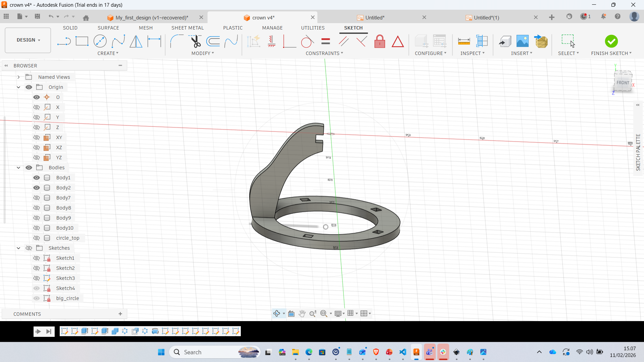644x362 pixels.
Task: Select the Trim scissors tool
Action: tap(195, 42)
